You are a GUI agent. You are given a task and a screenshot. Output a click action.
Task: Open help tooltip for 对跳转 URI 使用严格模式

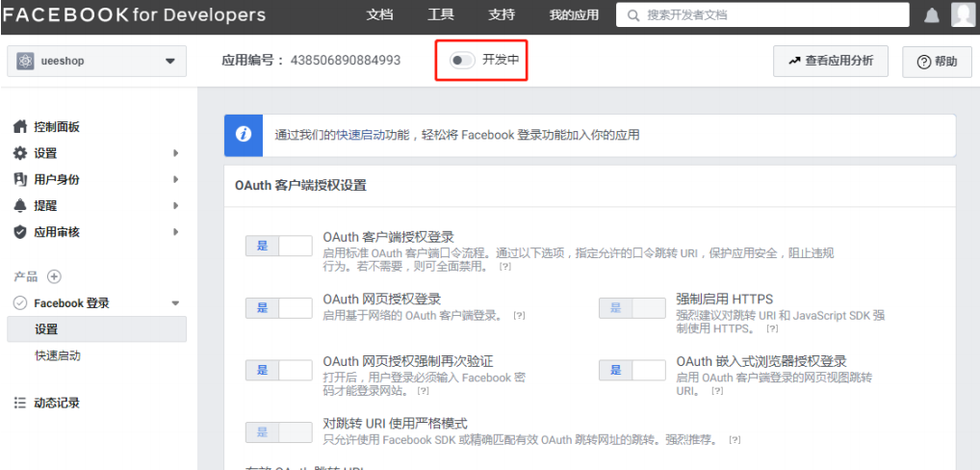point(735,439)
